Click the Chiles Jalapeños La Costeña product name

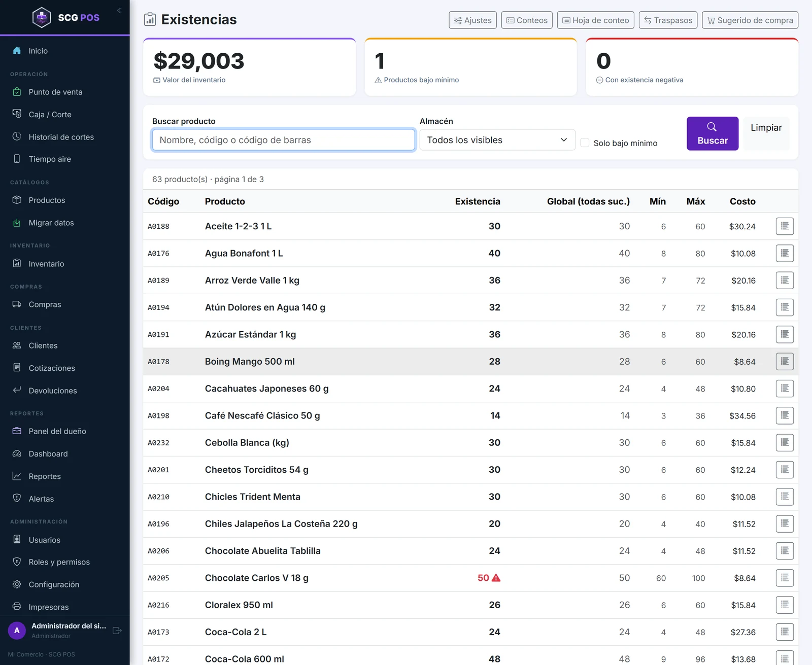281,524
